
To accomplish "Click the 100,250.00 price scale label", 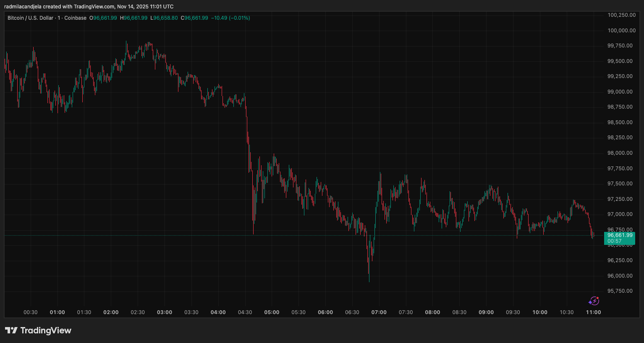I will click(x=621, y=15).
